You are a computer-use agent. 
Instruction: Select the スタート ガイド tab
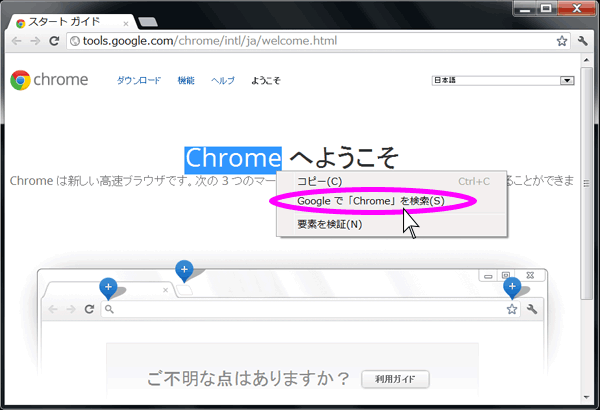(71, 23)
